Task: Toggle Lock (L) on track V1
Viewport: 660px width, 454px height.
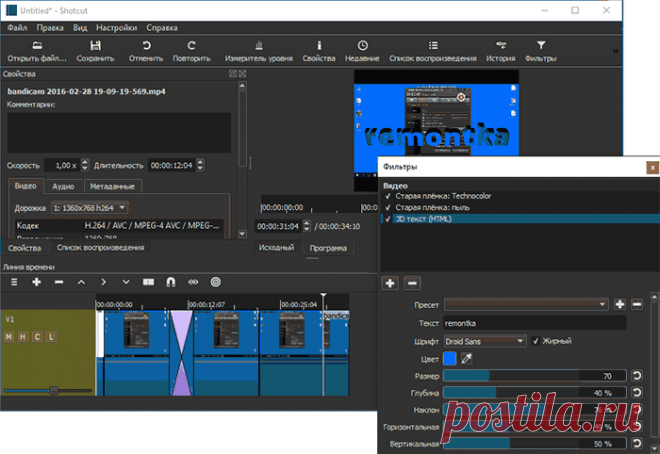Action: click(x=51, y=337)
